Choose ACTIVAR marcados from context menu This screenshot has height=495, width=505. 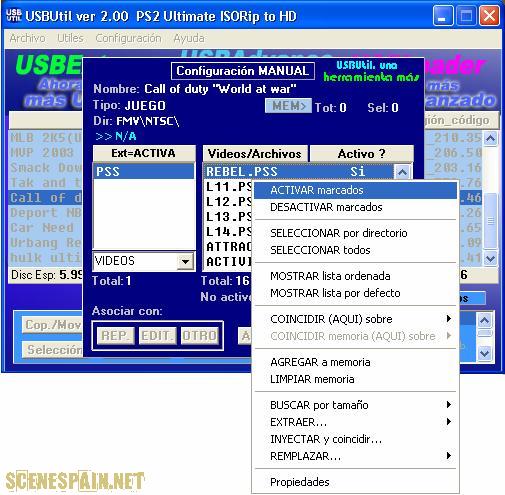pos(355,190)
